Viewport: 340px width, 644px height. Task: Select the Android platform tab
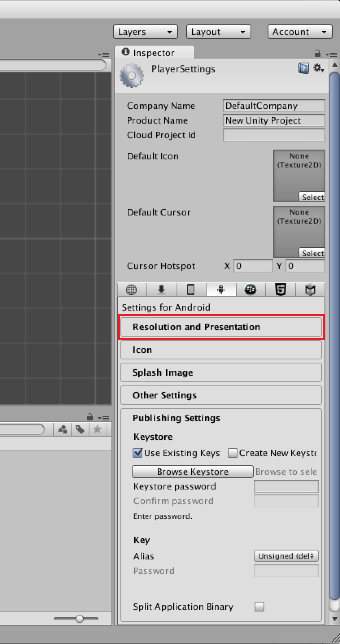click(221, 290)
